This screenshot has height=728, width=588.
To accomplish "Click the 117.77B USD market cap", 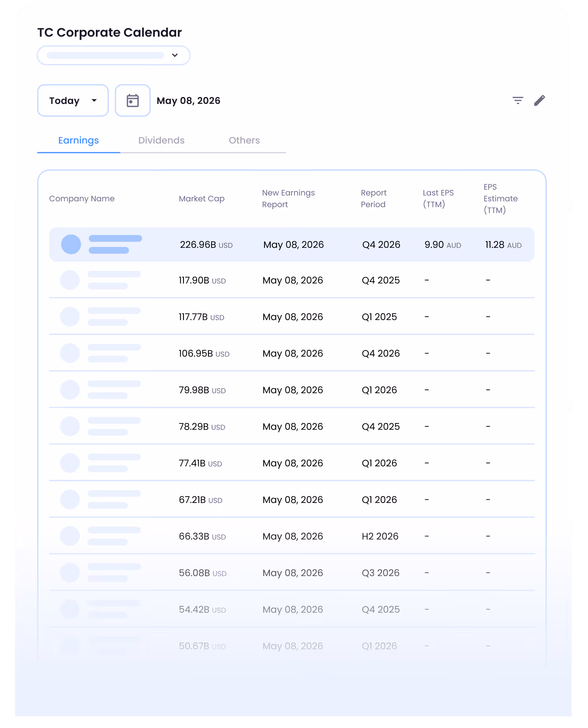I will pyautogui.click(x=201, y=317).
